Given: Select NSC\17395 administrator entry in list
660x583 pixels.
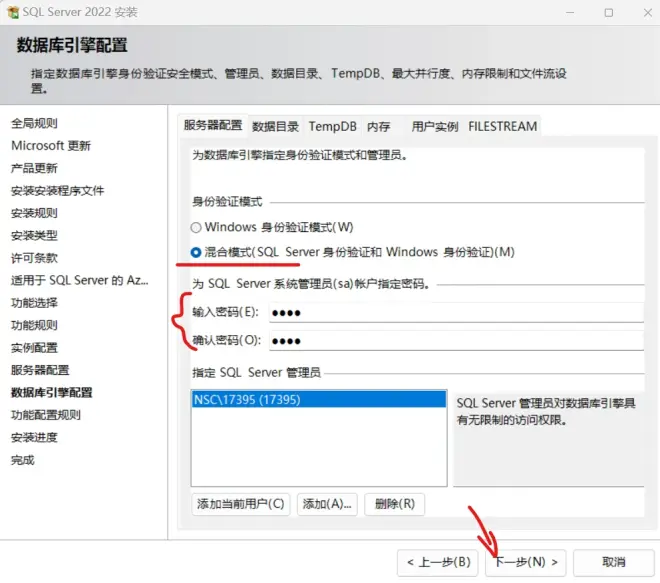Looking at the screenshot, I should pos(319,399).
